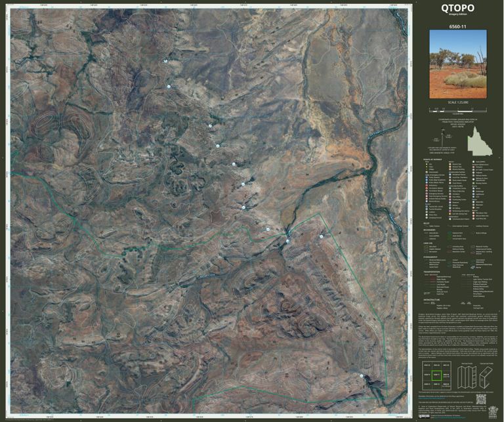The width and height of the screenshot is (504, 422).
Task: Click the Parliament House legend icon
Action: coord(450,175)
